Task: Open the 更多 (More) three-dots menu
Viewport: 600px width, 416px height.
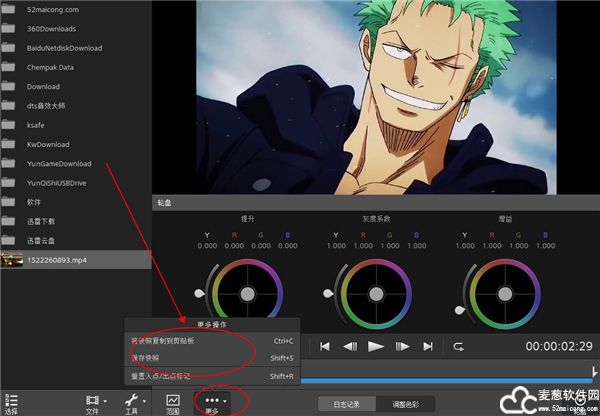Action: (x=211, y=400)
